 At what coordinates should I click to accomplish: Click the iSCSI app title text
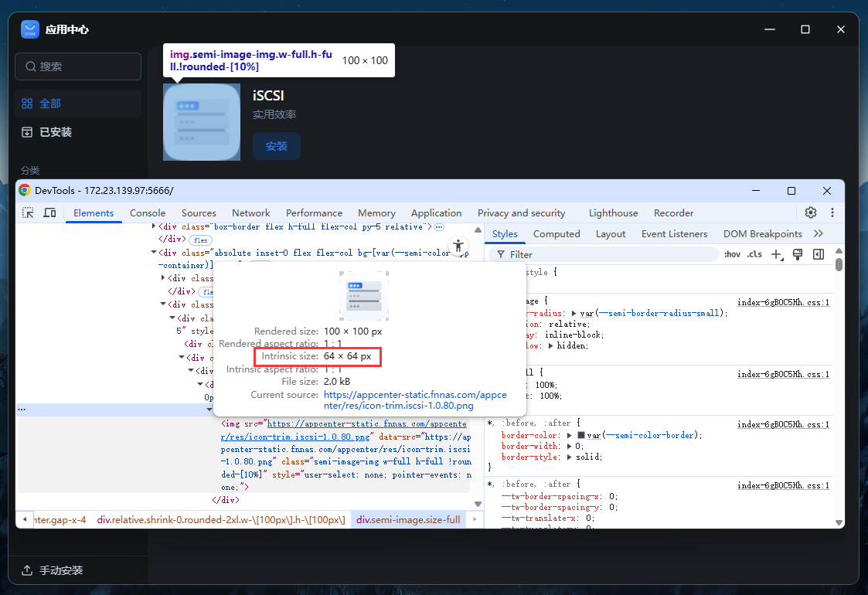(x=268, y=96)
